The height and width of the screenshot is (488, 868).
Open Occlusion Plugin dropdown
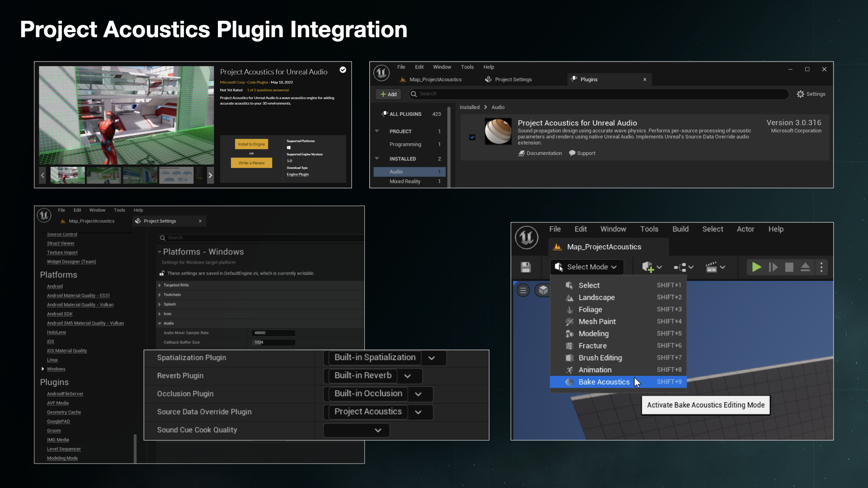378,394
